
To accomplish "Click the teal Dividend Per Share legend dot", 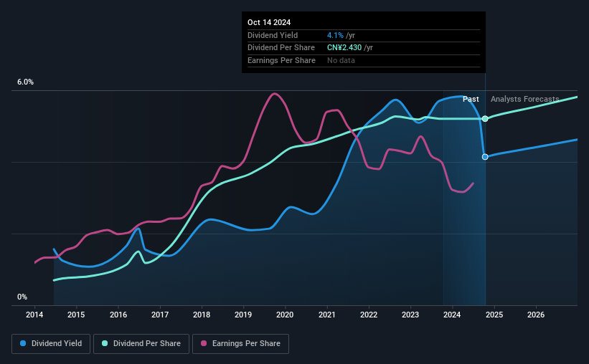I will (x=105, y=343).
